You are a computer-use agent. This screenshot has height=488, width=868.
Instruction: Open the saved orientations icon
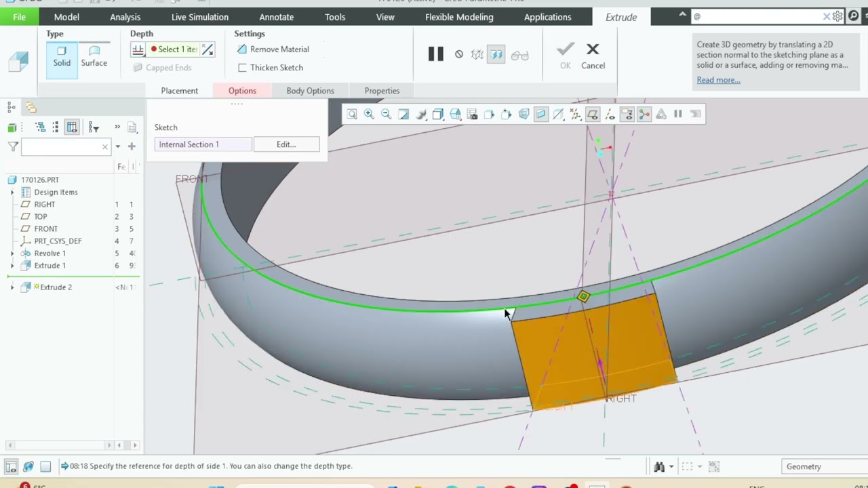[455, 115]
